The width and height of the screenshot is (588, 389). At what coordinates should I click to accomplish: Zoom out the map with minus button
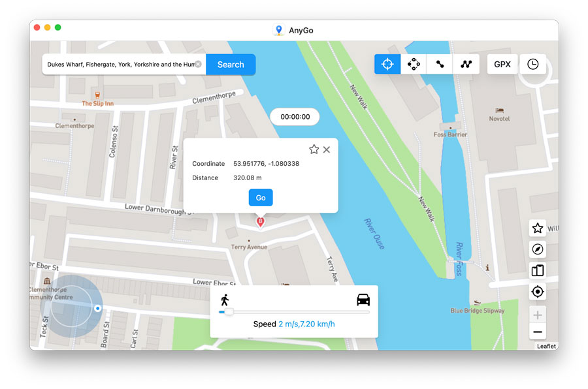coord(537,332)
